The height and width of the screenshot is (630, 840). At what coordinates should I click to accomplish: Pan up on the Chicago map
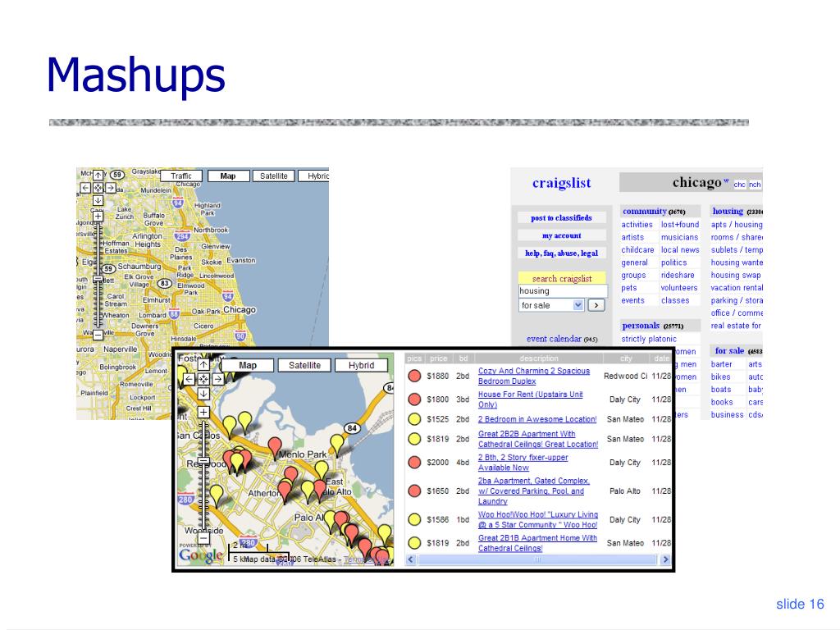pos(98,176)
